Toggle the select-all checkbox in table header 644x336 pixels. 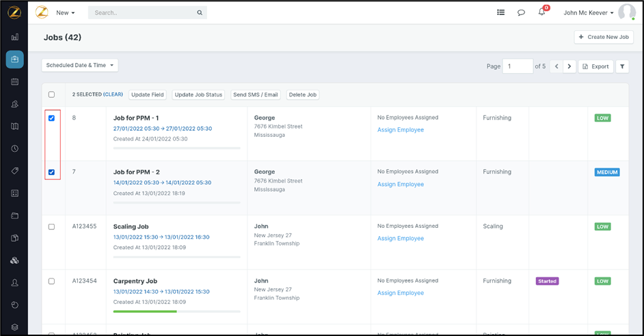pos(51,95)
